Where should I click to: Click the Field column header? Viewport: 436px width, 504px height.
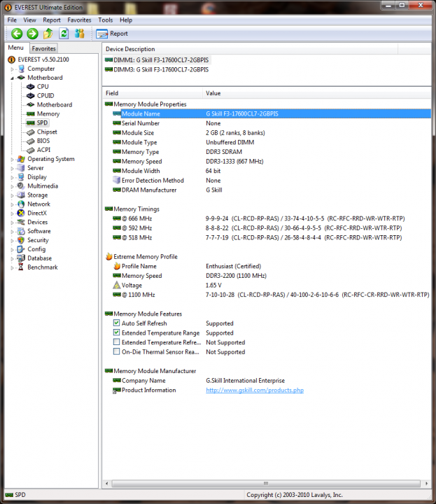pos(153,93)
